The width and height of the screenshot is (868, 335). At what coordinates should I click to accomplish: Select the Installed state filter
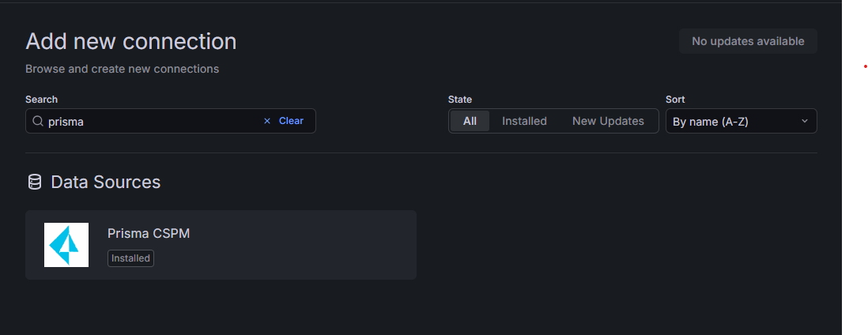click(524, 121)
